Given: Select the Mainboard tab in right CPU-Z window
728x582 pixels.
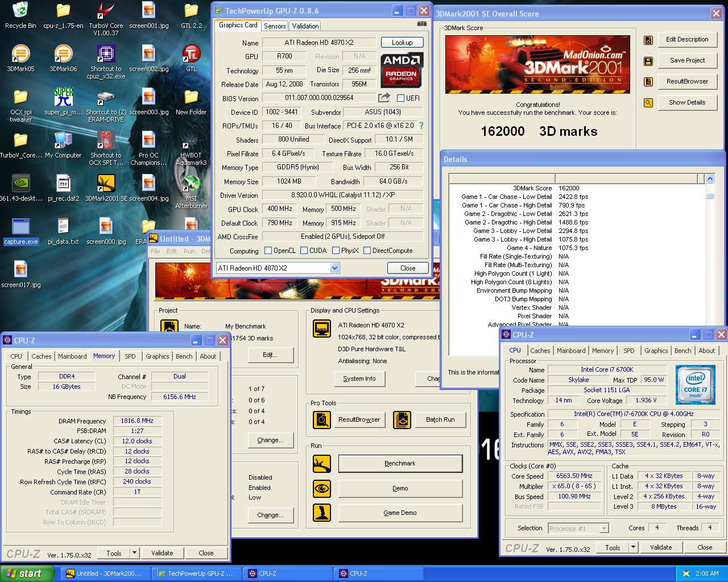Looking at the screenshot, I should coord(571,351).
